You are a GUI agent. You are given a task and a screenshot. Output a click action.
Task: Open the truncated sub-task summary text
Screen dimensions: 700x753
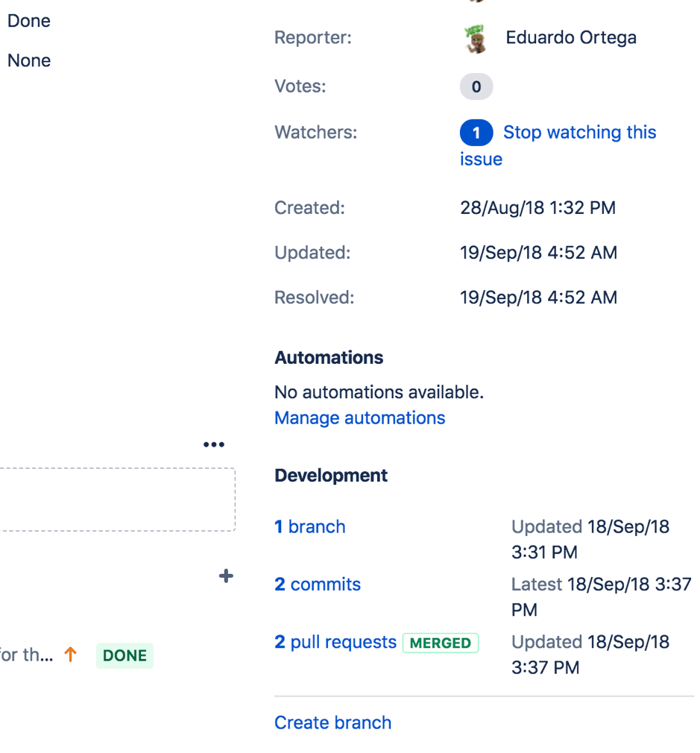coord(26,656)
